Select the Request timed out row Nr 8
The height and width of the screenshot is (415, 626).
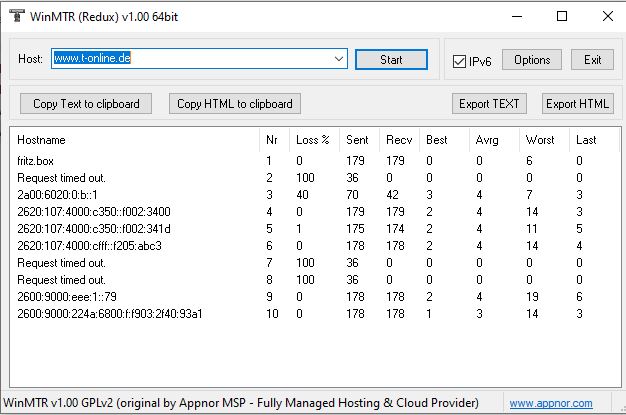coord(315,280)
